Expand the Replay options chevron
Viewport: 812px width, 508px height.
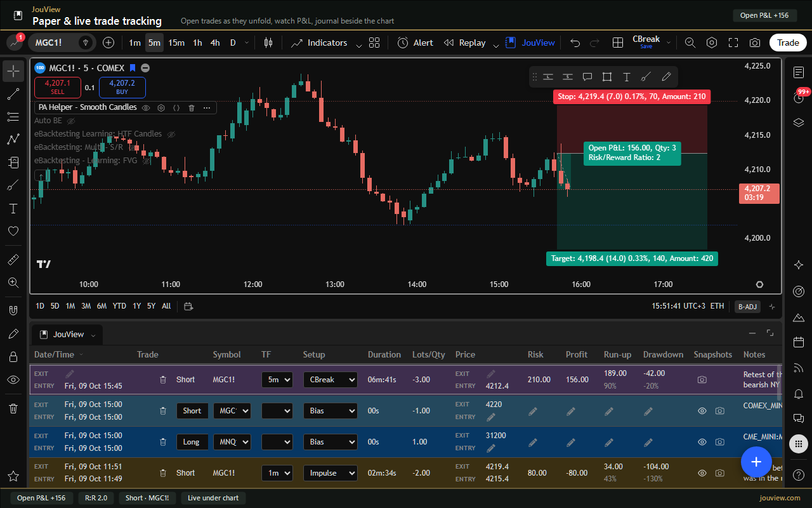tap(495, 44)
